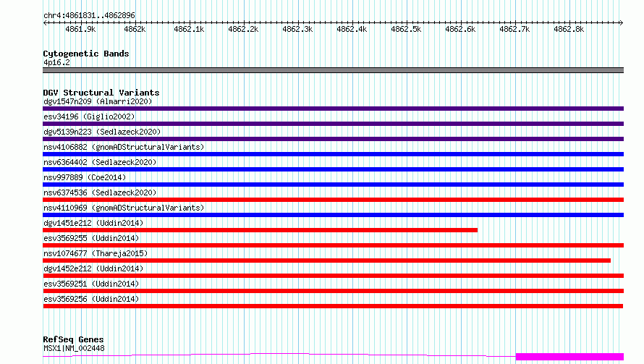Click the dgv1452e212 (Uddin2014) label
This screenshot has height=364, width=644.
tap(93, 268)
